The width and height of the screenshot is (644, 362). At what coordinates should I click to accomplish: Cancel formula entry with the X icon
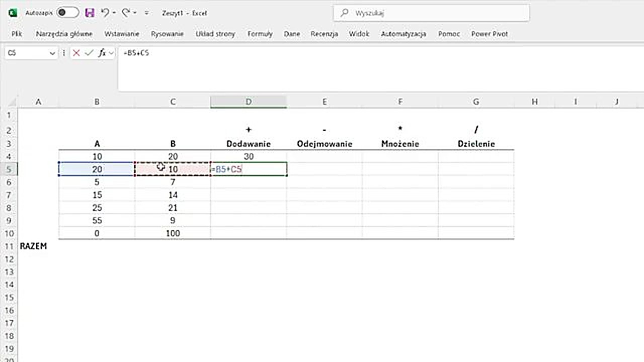76,53
